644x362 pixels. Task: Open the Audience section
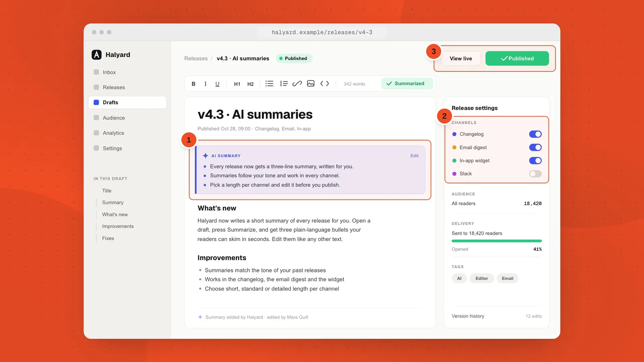(127, 118)
